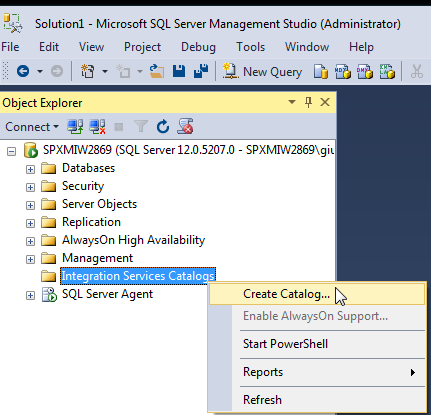Image resolution: width=431 pixels, height=415 pixels.
Task: Click the Analysis Services DMX Query icon
Action: (365, 71)
